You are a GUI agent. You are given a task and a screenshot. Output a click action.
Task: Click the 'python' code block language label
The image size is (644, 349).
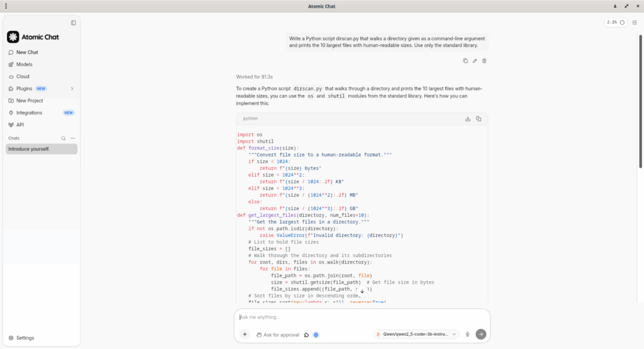click(250, 118)
